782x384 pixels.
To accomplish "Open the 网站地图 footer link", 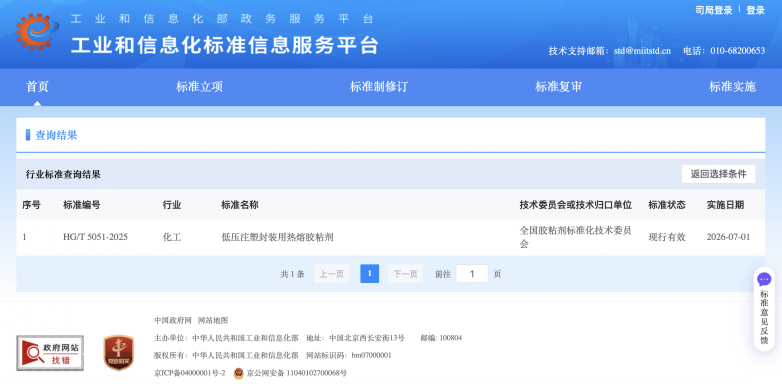I will point(213,320).
